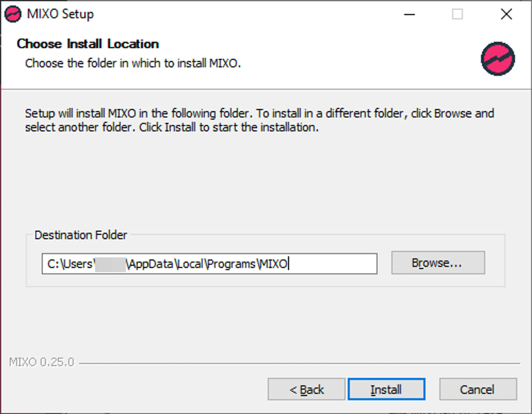The height and width of the screenshot is (414, 532).
Task: Click the blurred username segment in path
Action: pyautogui.click(x=110, y=264)
